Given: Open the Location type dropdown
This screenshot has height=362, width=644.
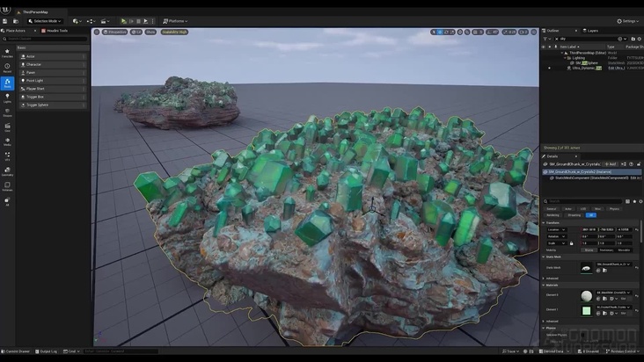Looking at the screenshot, I should tap(557, 229).
